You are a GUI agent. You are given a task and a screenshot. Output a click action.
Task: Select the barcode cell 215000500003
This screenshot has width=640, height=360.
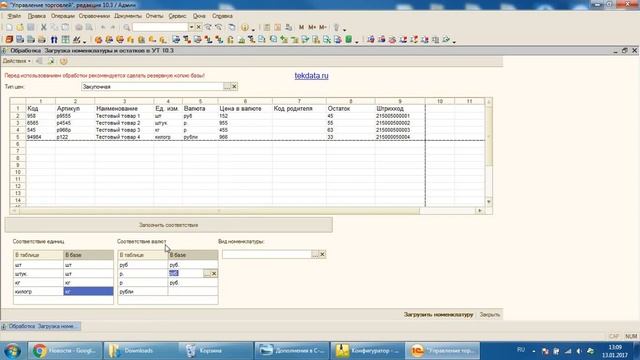pyautogui.click(x=400, y=130)
